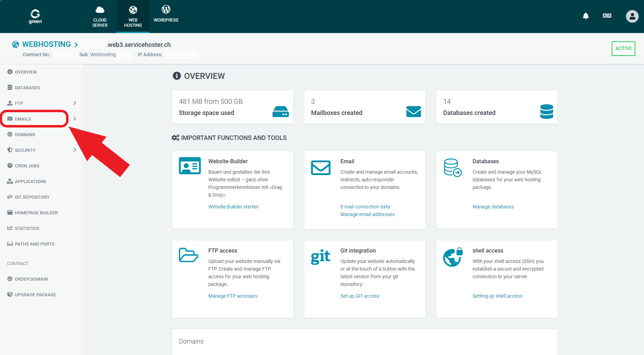Open Git Repository in the sidebar
The height and width of the screenshot is (355, 644).
click(x=32, y=197)
